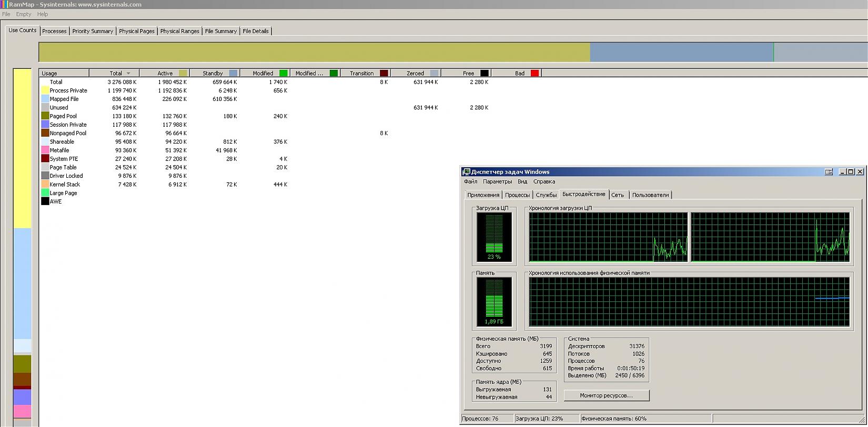Click the Mapped File light blue square

(x=45, y=99)
